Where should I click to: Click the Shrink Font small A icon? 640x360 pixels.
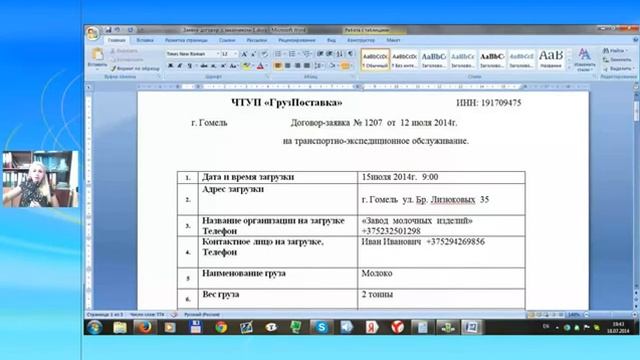(x=253, y=54)
